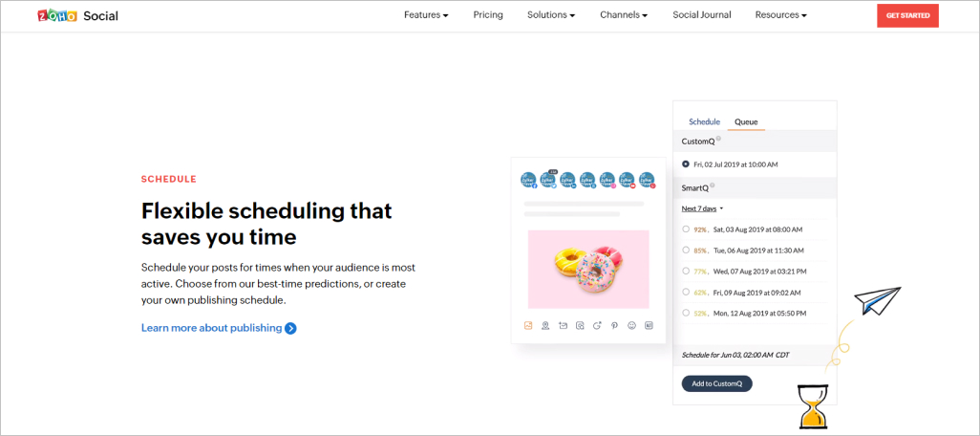Select the YouTube channel avatar
Viewport: 980px width, 436px height.
click(628, 180)
